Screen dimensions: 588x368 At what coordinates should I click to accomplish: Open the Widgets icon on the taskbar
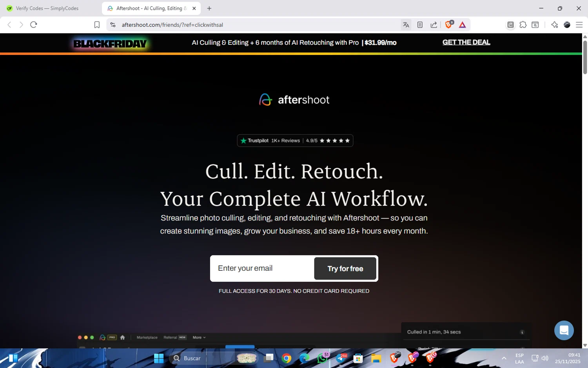coord(13,358)
